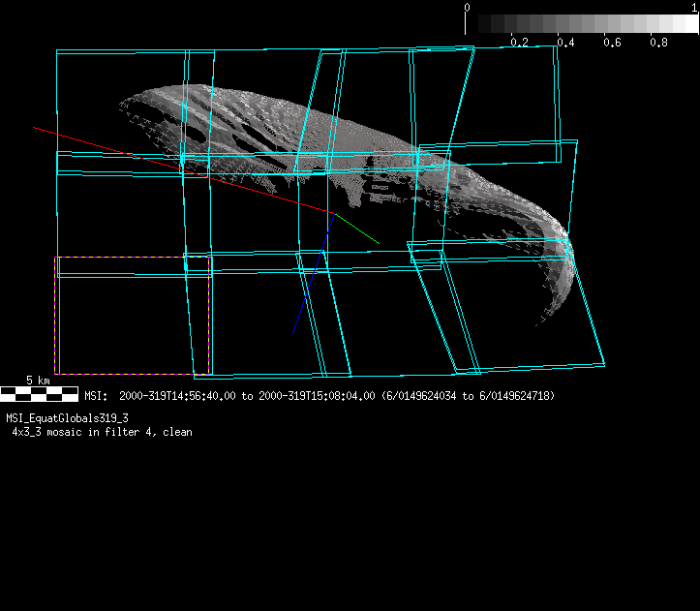Click the 0.6 tick label on colorbar
The height and width of the screenshot is (611, 700).
click(x=612, y=43)
